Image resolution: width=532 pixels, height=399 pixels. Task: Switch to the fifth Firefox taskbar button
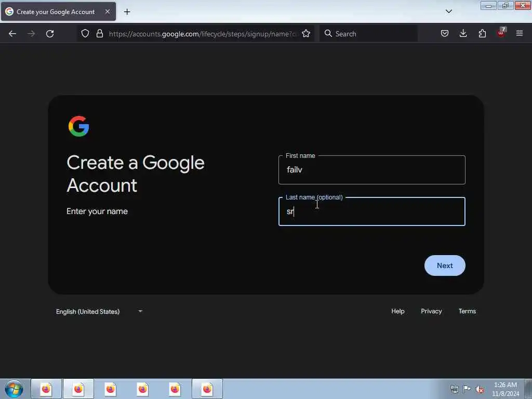(x=175, y=389)
